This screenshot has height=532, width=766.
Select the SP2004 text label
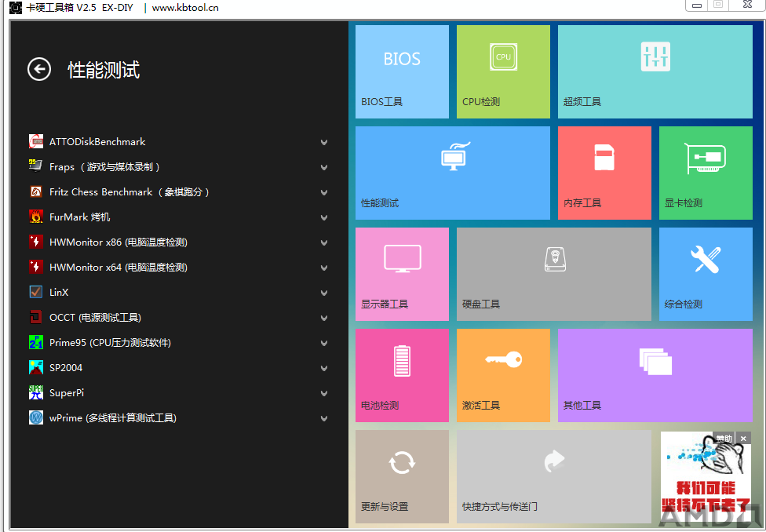tap(66, 367)
